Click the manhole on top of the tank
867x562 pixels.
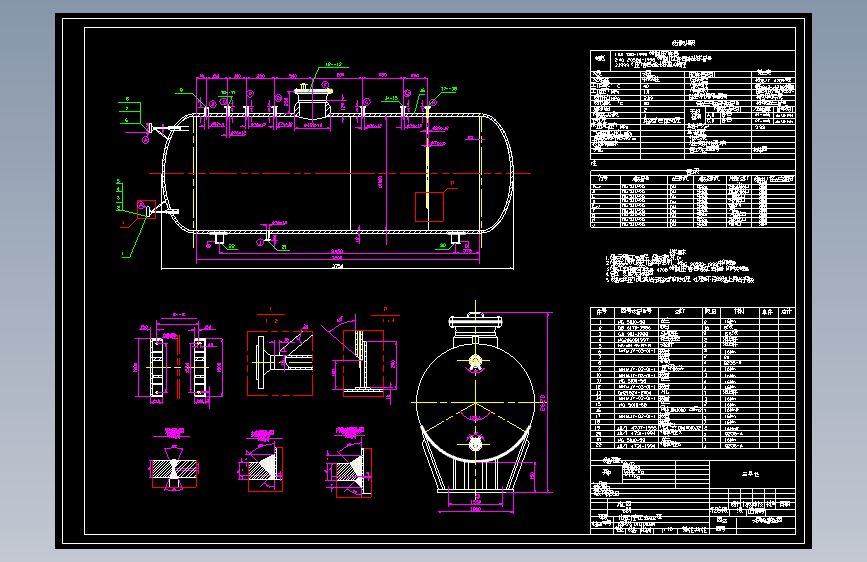point(313,102)
